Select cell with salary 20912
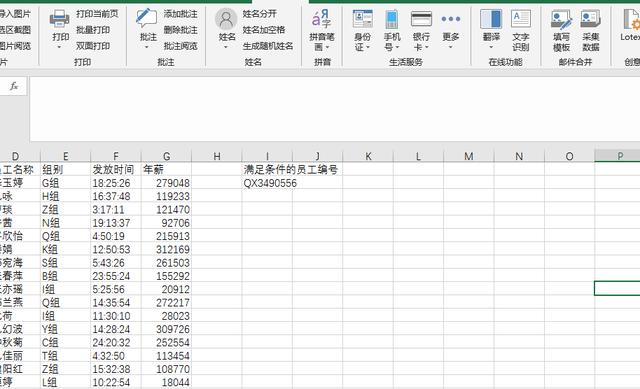This screenshot has width=640, height=389. pyautogui.click(x=166, y=289)
